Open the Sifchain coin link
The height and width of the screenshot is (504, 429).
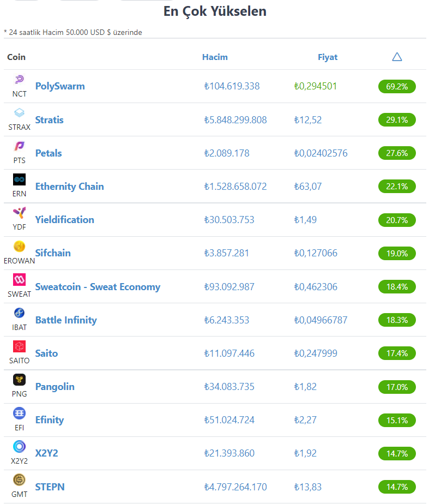[53, 253]
